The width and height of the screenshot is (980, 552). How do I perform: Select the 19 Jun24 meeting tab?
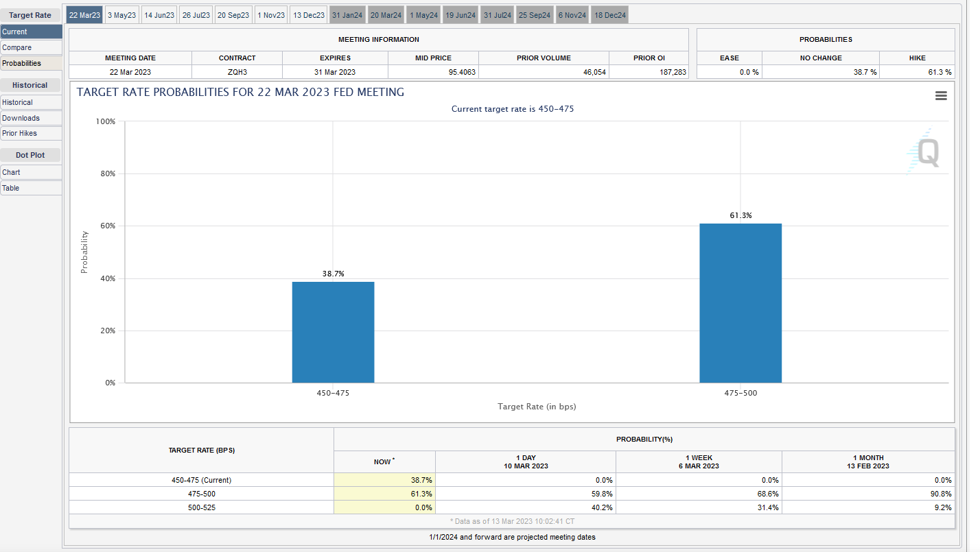(x=460, y=15)
